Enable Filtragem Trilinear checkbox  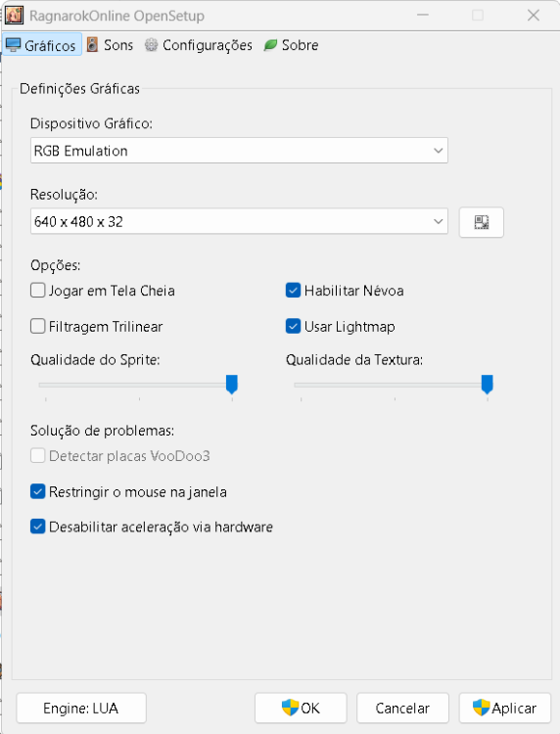coord(38,326)
